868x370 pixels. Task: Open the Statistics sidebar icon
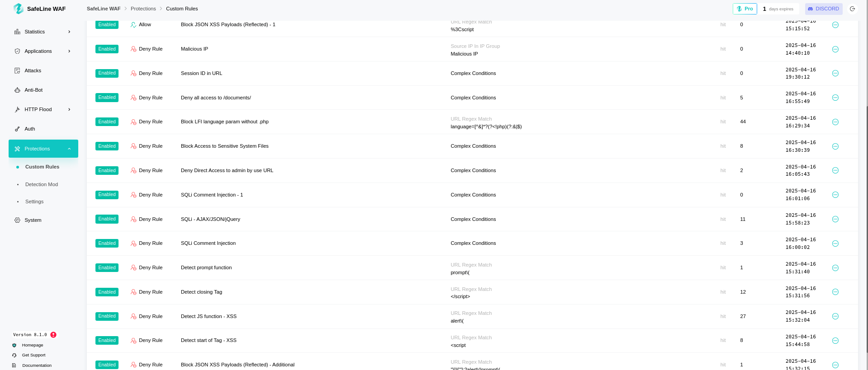[x=17, y=32]
